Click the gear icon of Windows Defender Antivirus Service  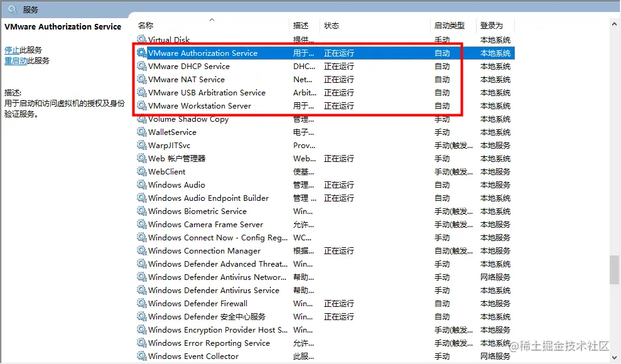click(x=142, y=290)
